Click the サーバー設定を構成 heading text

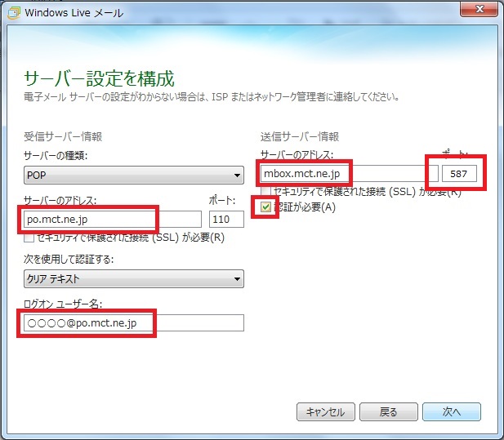pyautogui.click(x=100, y=78)
